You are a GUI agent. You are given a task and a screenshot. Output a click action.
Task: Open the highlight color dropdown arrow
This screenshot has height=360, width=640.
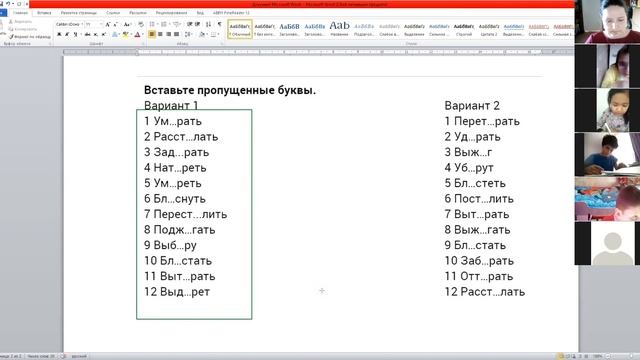tap(131, 34)
